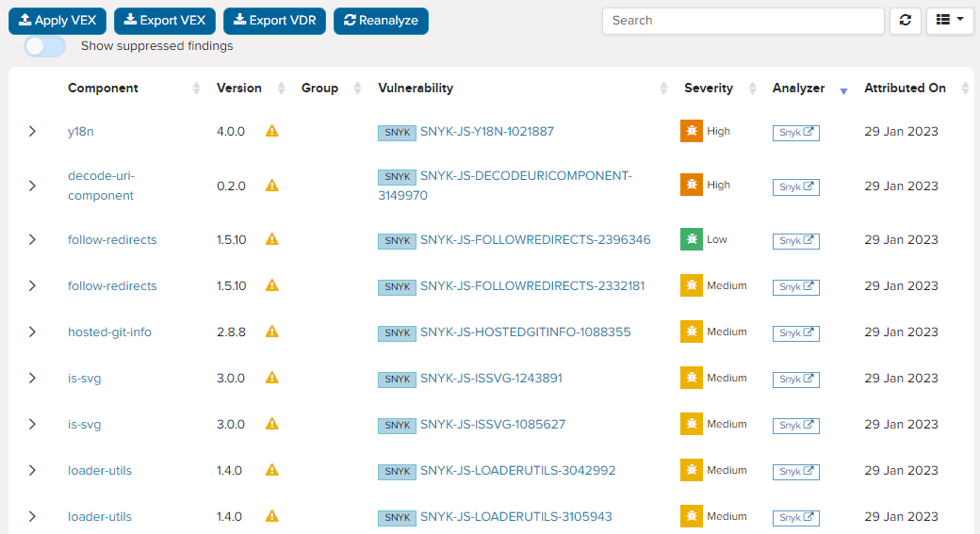Sort by Attributed On column

(905, 89)
